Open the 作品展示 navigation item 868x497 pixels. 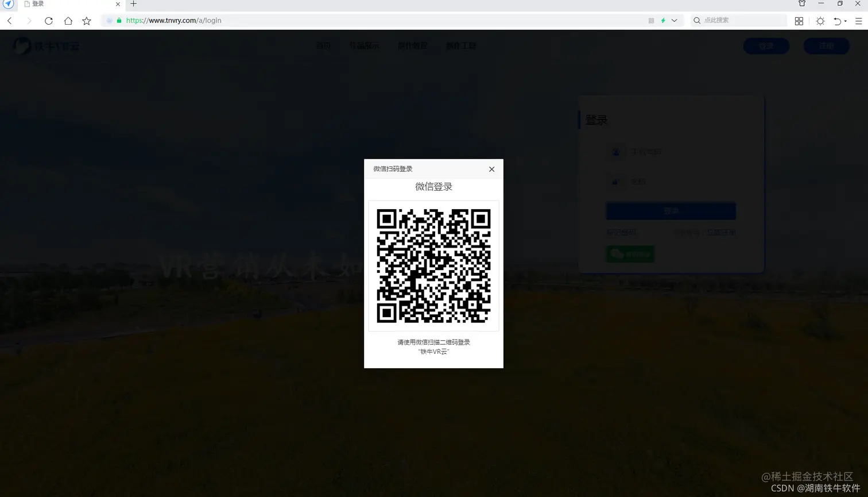coord(365,45)
